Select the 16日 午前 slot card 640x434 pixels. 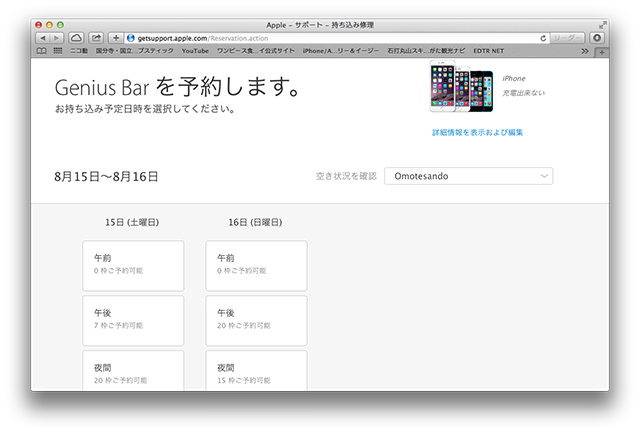pyautogui.click(x=256, y=265)
